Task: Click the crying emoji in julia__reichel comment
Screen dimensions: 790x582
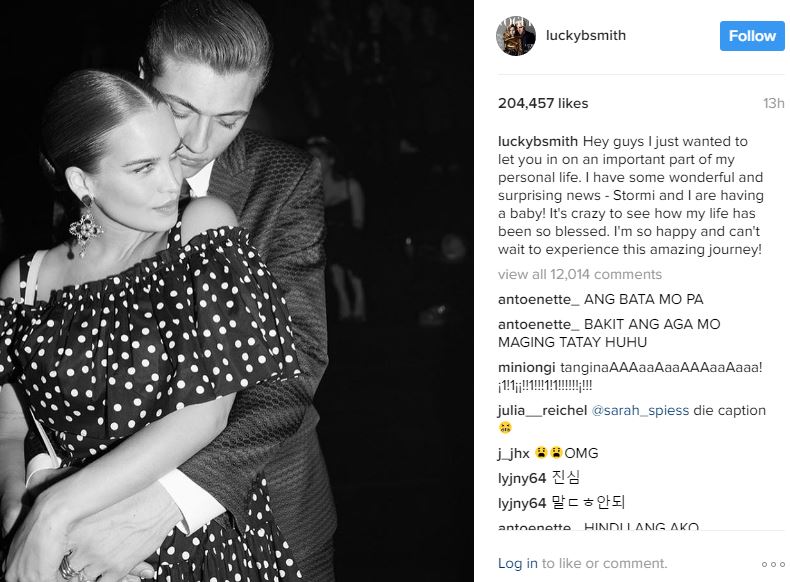Action: (505, 428)
